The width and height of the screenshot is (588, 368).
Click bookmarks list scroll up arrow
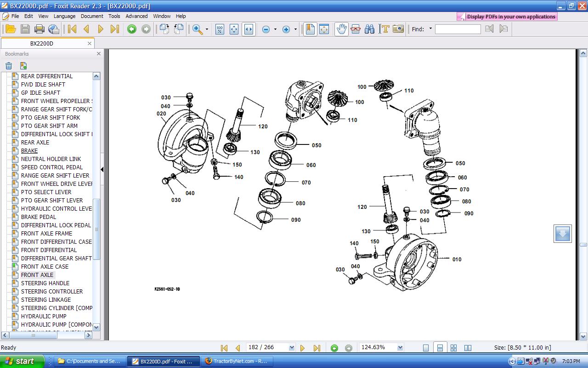click(x=96, y=76)
